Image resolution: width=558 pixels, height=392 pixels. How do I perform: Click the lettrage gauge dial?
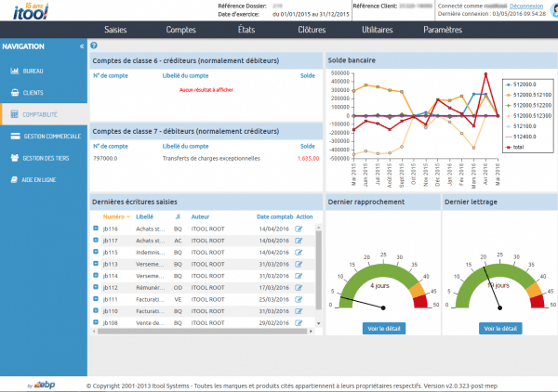pyautogui.click(x=500, y=285)
